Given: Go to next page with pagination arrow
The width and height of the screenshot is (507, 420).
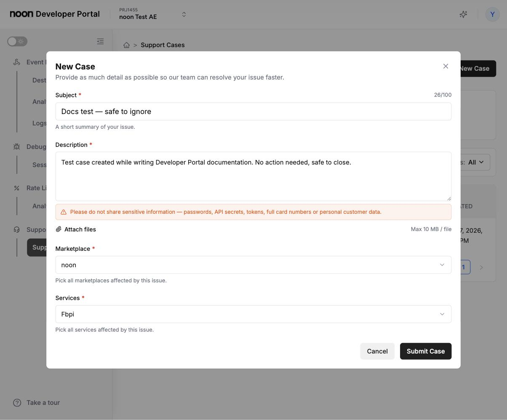Looking at the screenshot, I should [x=481, y=267].
